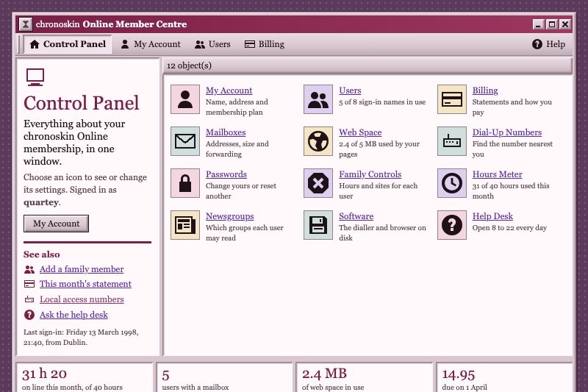Click the people icon beside Add a family member
Screen dimensions: 588x392
[29, 269]
